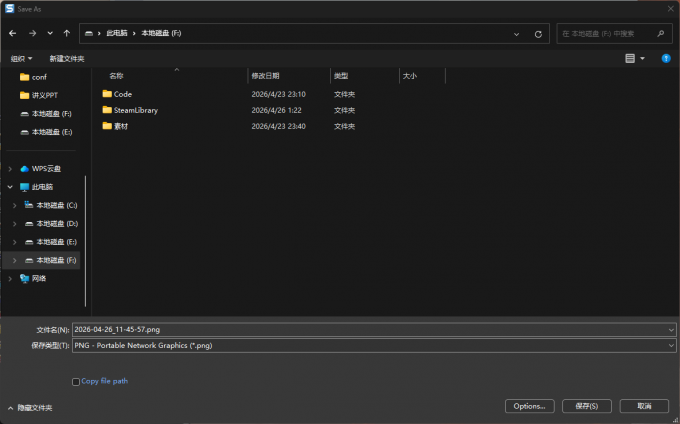Select the Code folder

point(117,94)
